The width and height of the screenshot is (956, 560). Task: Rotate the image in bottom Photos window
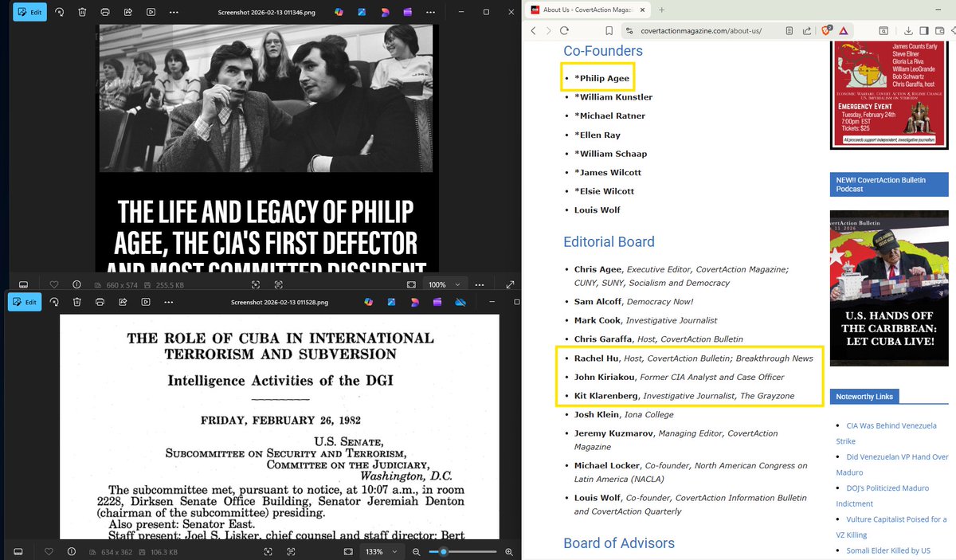(55, 302)
